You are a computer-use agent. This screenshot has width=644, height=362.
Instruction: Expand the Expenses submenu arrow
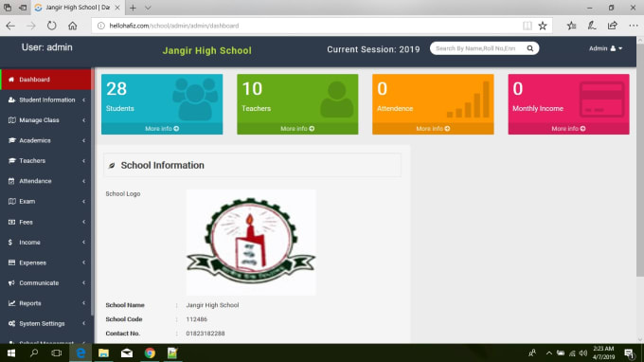point(83,262)
